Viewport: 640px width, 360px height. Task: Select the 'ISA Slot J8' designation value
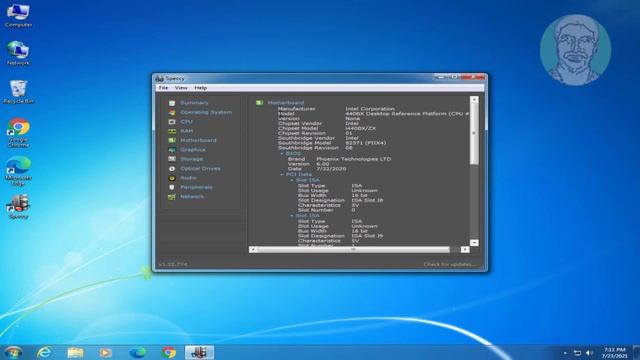tap(367, 200)
